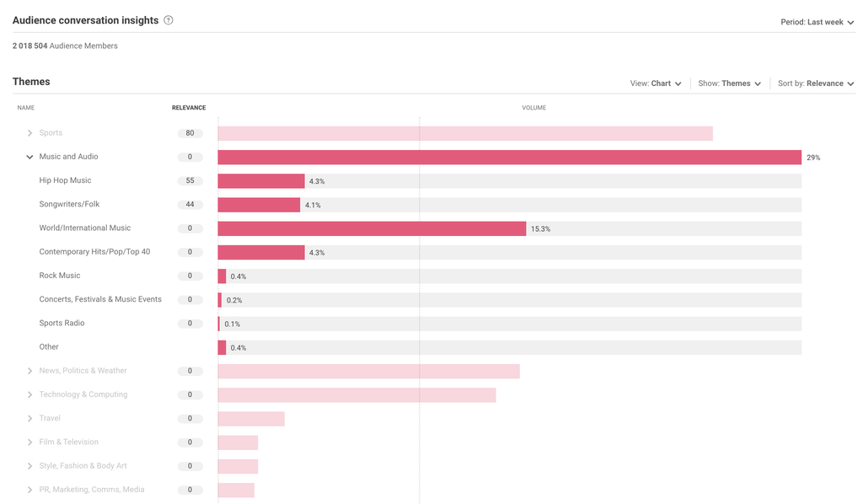
Task: Expand the Sports theme row
Action: click(x=29, y=133)
